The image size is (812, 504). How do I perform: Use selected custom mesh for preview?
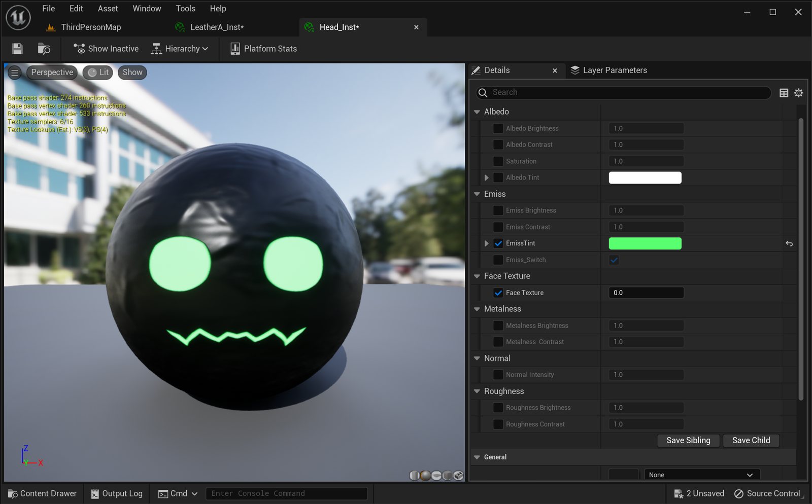click(459, 475)
